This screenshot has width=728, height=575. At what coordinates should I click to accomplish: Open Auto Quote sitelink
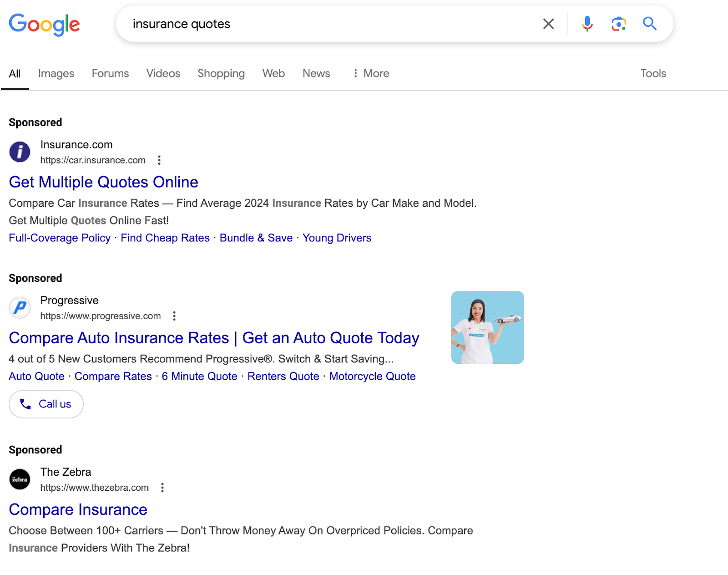[36, 377]
